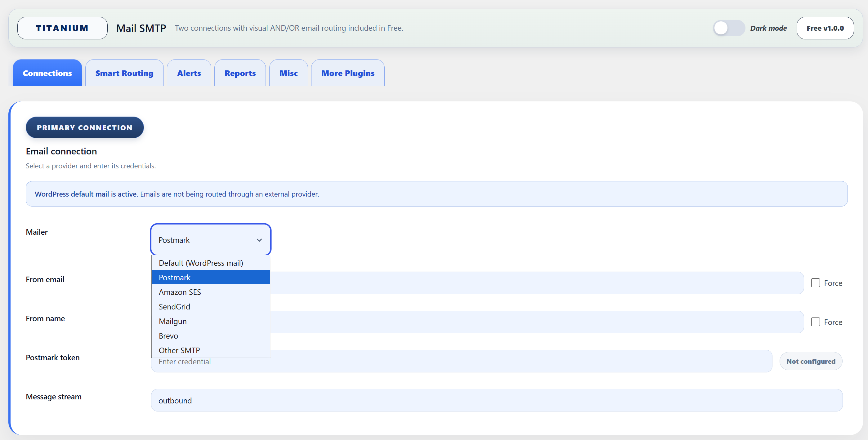Select Postmark from the mailer list
This screenshot has height=440, width=868.
(211, 277)
